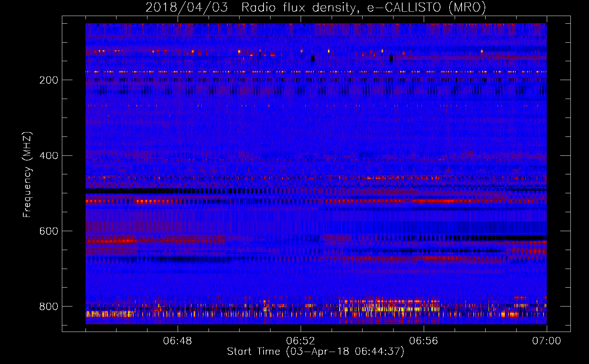The height and width of the screenshot is (364, 589).
Task: Click the 06:48 time tick label
Action: [178, 341]
